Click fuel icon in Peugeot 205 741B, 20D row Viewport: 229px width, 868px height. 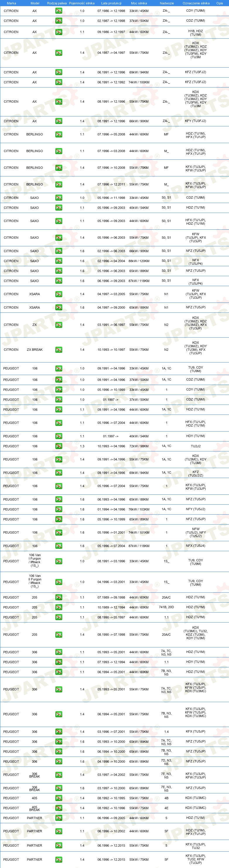tap(59, 608)
